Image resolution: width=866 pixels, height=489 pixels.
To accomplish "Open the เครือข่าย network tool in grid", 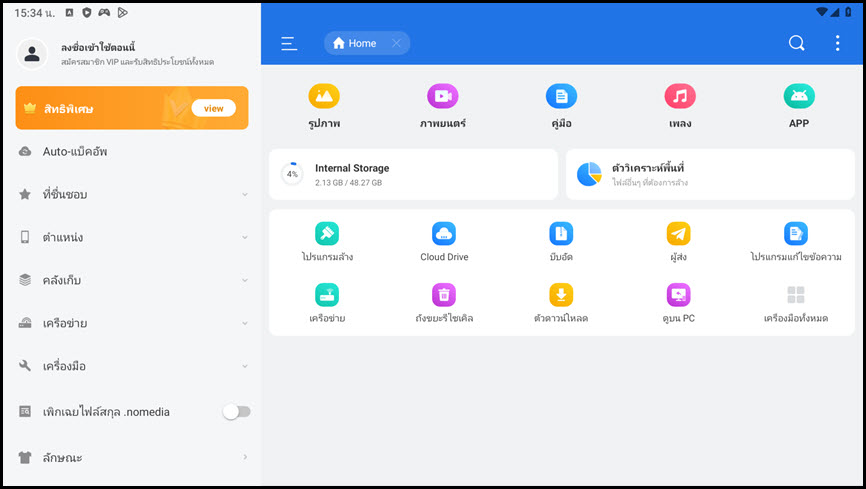I will tap(327, 303).
